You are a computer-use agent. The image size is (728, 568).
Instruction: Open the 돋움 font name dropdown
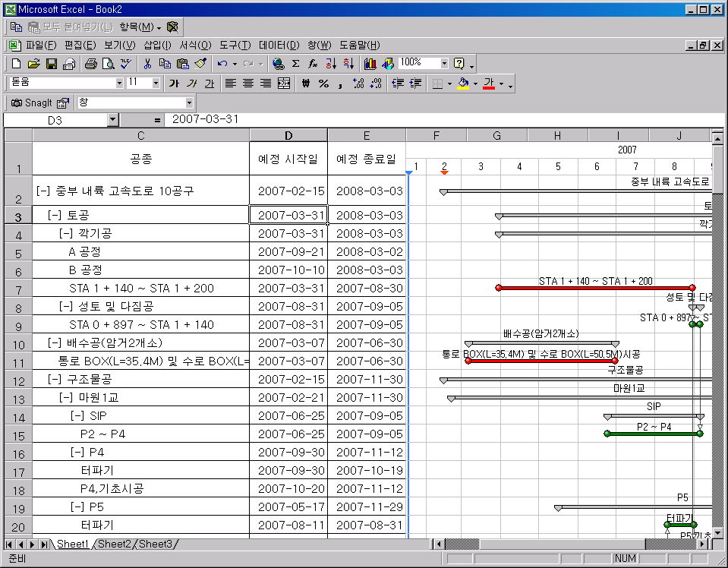click(x=119, y=83)
